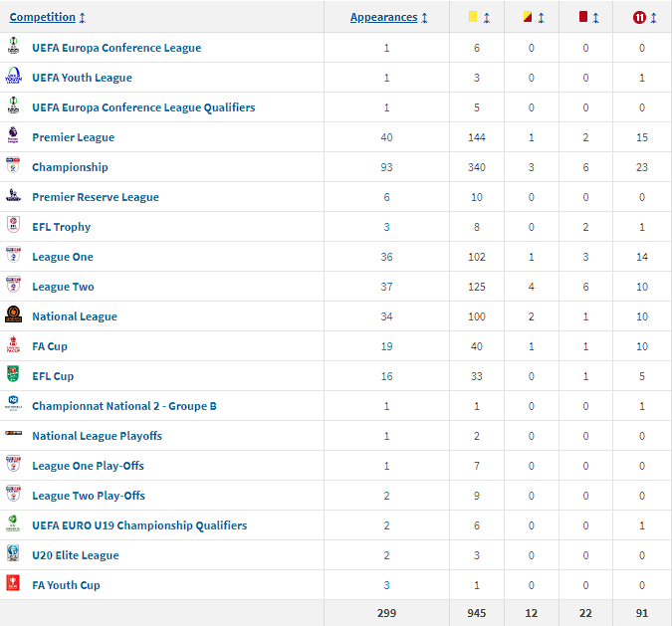Click League Two appearances value 37
Viewport: 672px width, 626px height.
pyautogui.click(x=386, y=287)
